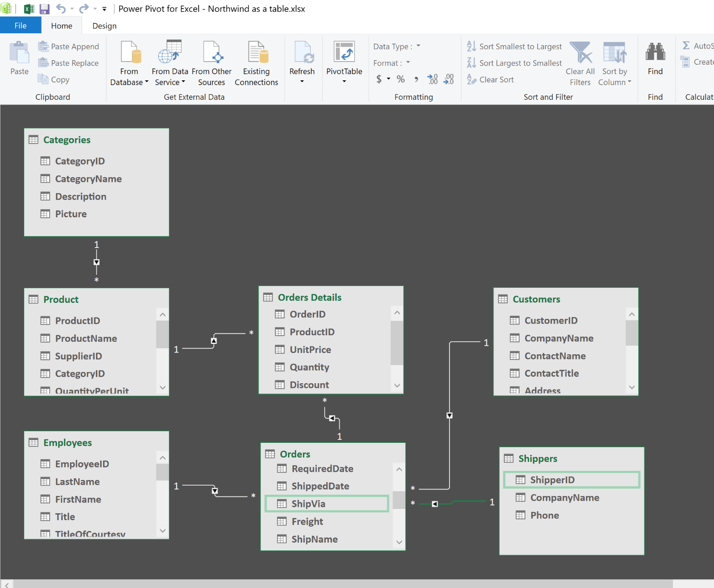Viewport: 714px width, 588px height.
Task: Click the Save icon in title bar
Action: (x=45, y=9)
